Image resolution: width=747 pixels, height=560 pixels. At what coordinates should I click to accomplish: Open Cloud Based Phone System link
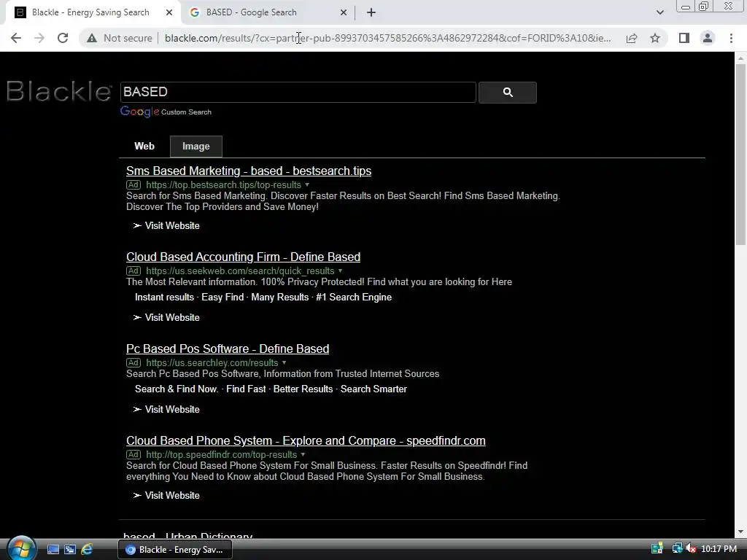point(306,441)
